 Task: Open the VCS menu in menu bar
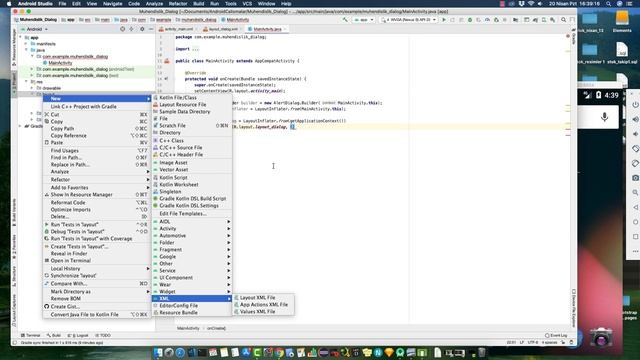(x=247, y=4)
